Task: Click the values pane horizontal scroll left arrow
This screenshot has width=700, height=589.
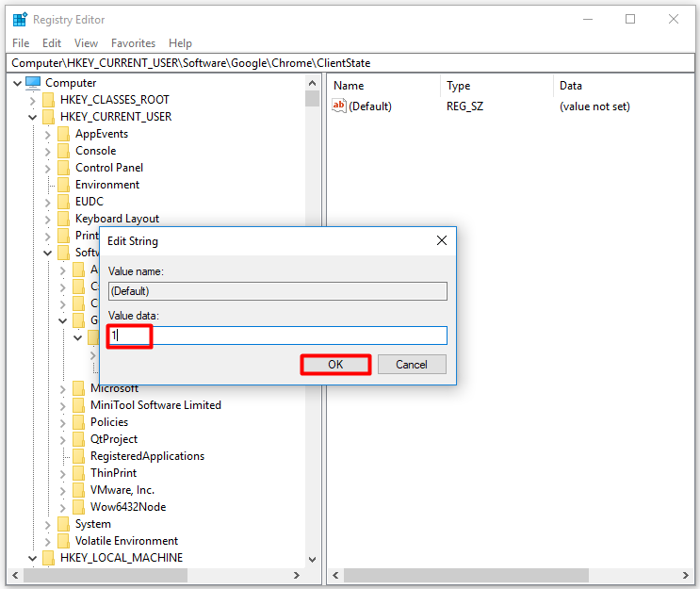Action: tap(335, 575)
